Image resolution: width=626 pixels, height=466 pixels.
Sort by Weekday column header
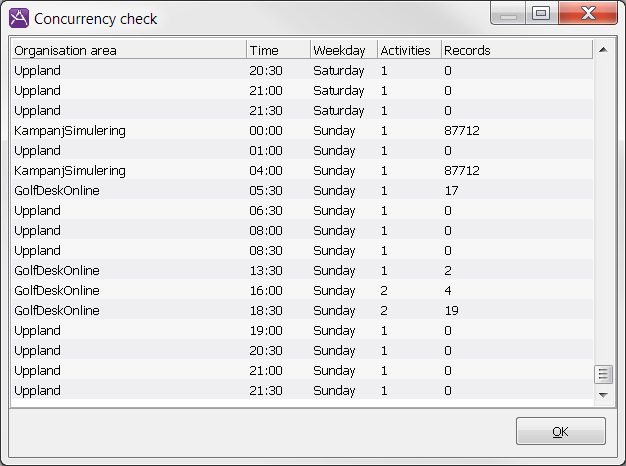344,50
